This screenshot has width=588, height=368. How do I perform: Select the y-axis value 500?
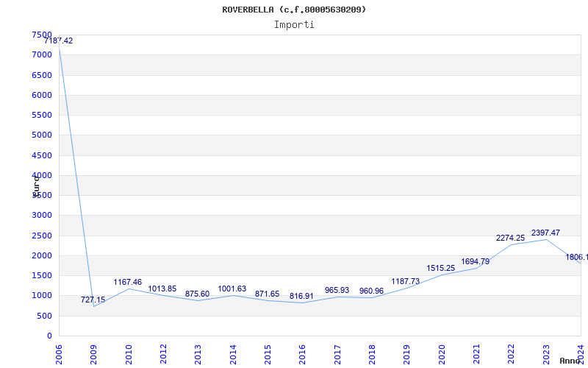(45, 316)
